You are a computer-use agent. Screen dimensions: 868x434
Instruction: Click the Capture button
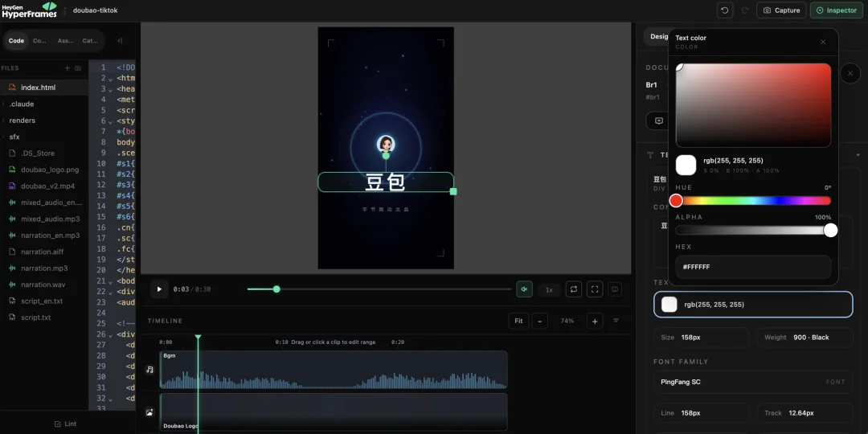pos(781,10)
